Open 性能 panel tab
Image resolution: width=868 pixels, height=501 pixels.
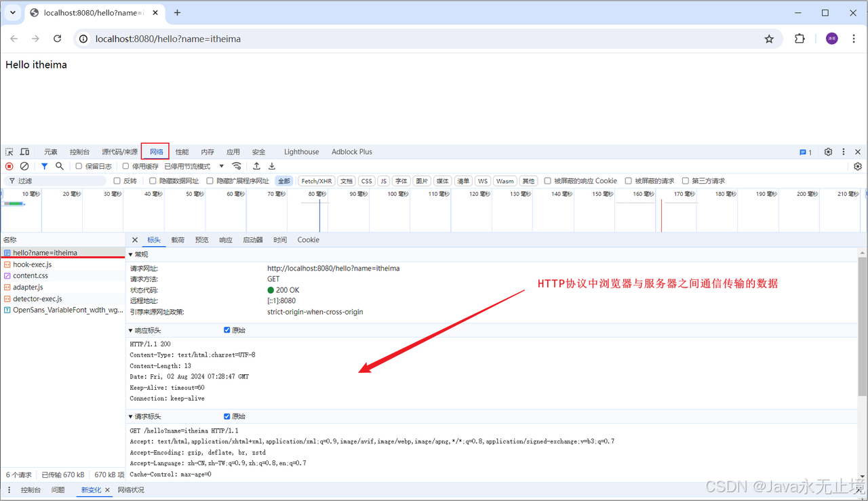click(182, 152)
